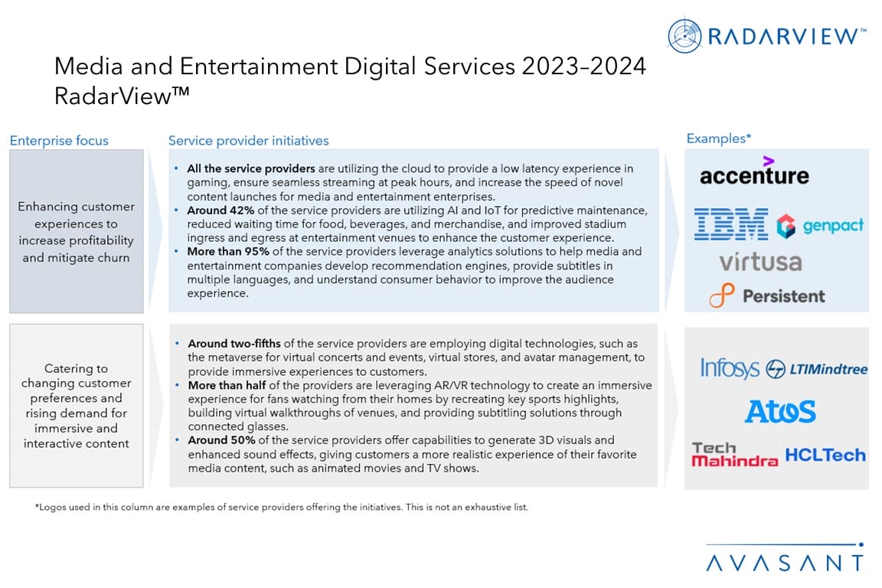The height and width of the screenshot is (588, 882).
Task: Click the Persistent logo
Action: point(767,296)
